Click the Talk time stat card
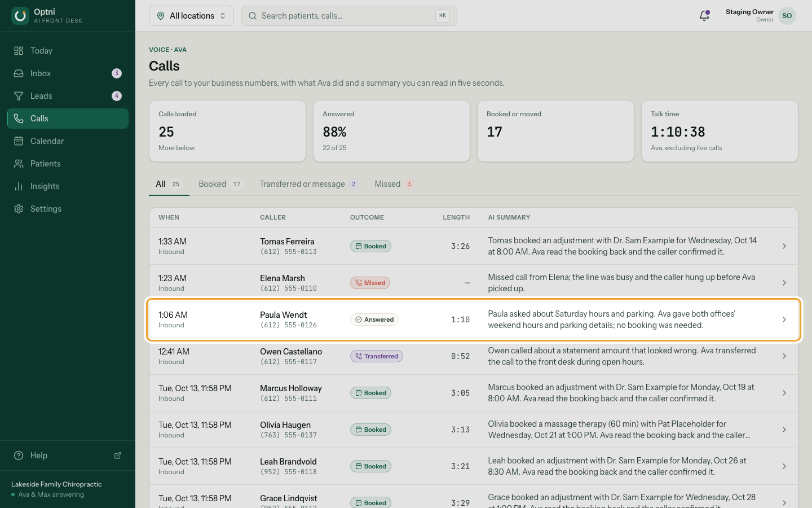The image size is (812, 508). click(720, 131)
